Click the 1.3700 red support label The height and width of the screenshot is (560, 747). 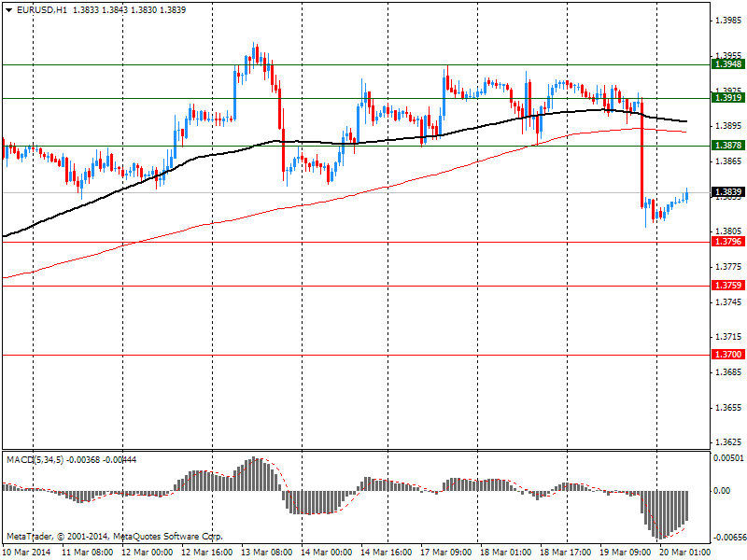point(728,355)
